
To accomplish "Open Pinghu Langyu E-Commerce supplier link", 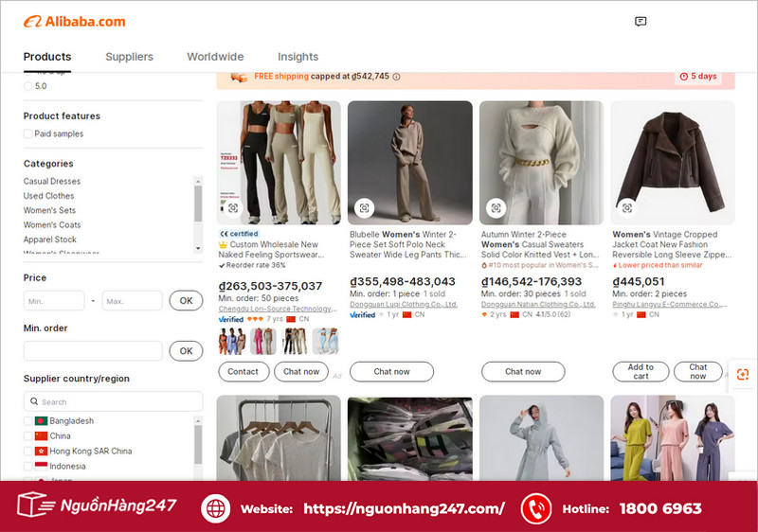I will click(x=670, y=305).
